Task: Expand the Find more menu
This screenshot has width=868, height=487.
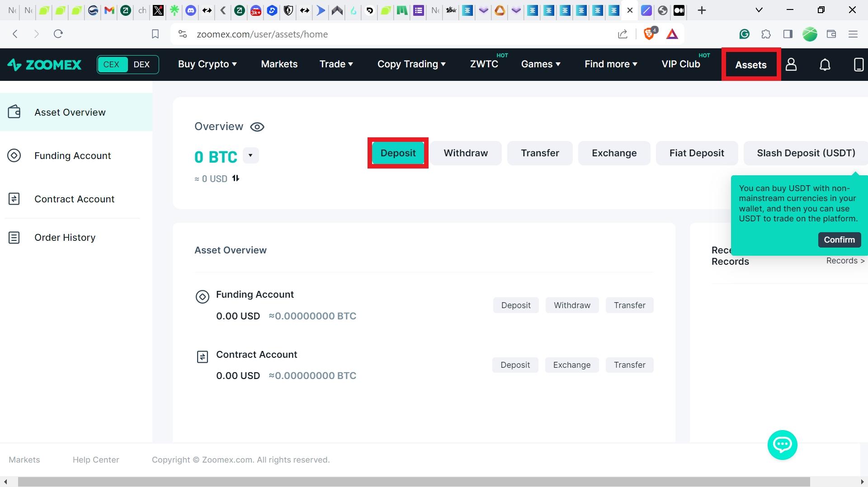Action: point(611,64)
